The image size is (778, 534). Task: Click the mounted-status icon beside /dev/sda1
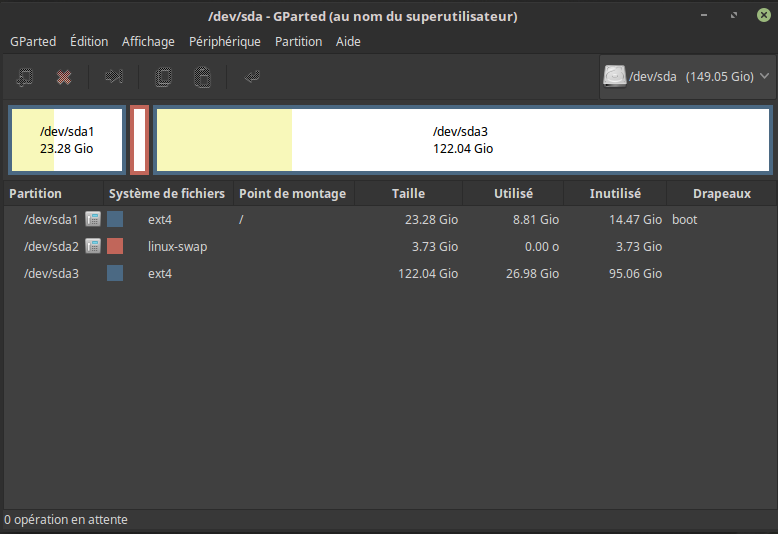(93, 219)
